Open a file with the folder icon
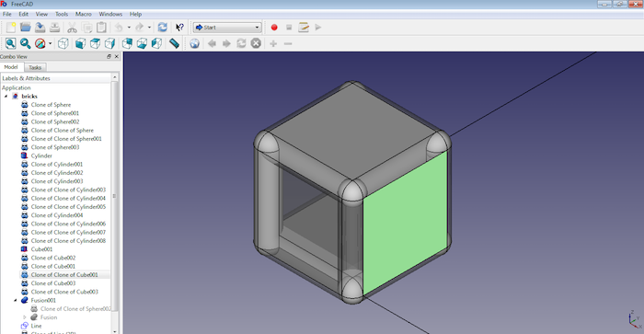Image resolution: width=644 pixels, height=334 pixels. (26, 28)
